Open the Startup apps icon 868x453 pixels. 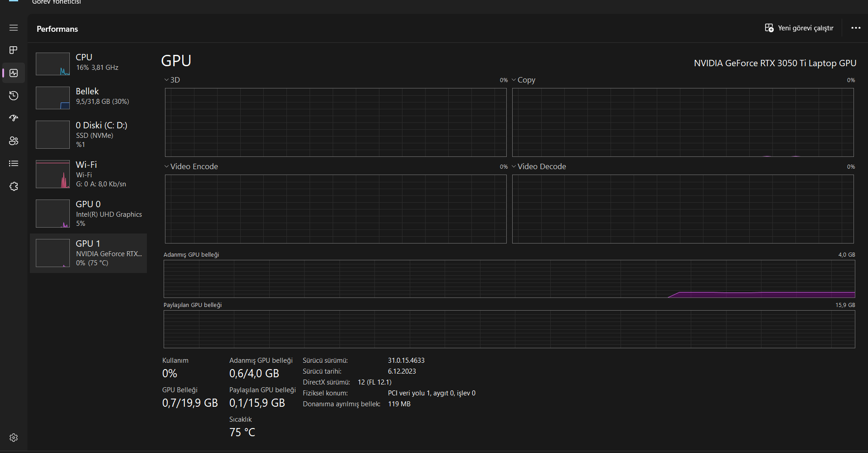pos(14,118)
